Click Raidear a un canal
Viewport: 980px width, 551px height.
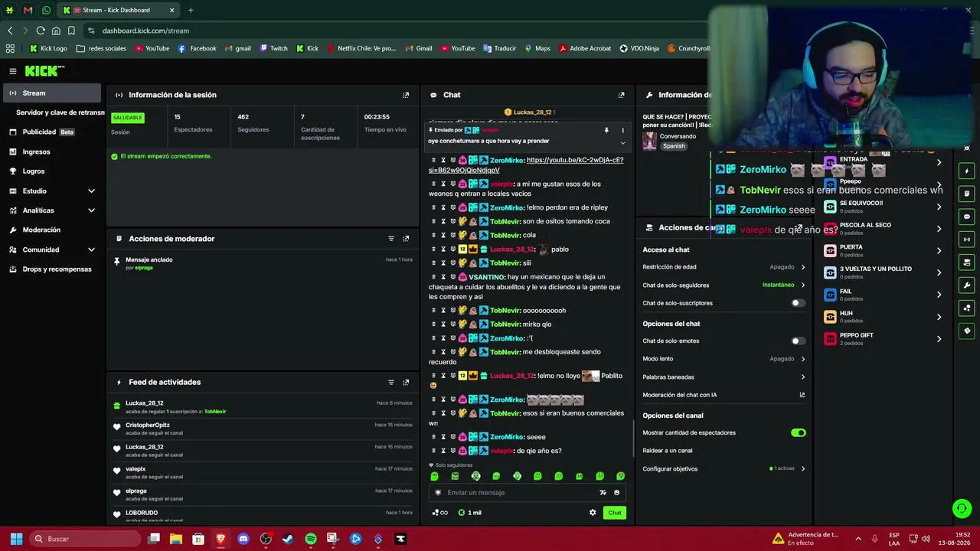coord(668,451)
